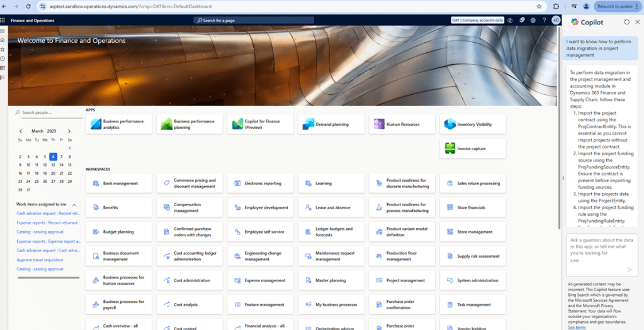Open the Bank management workspace tile

120,184
